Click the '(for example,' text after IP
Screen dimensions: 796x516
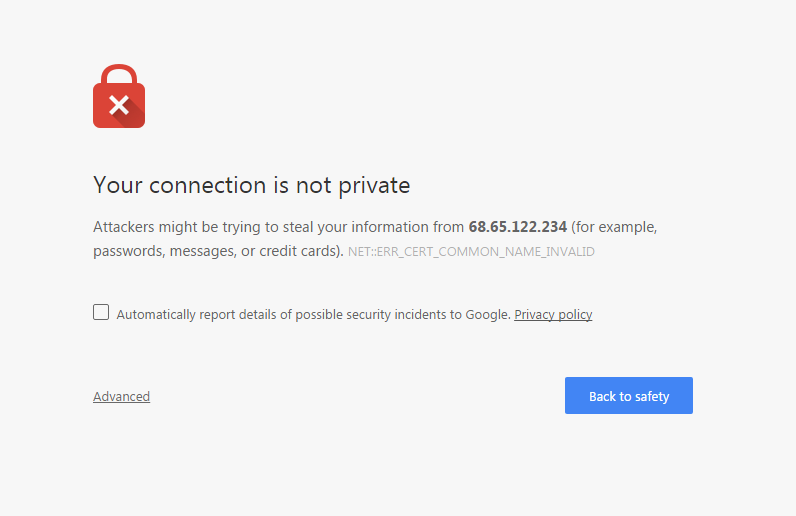point(614,227)
